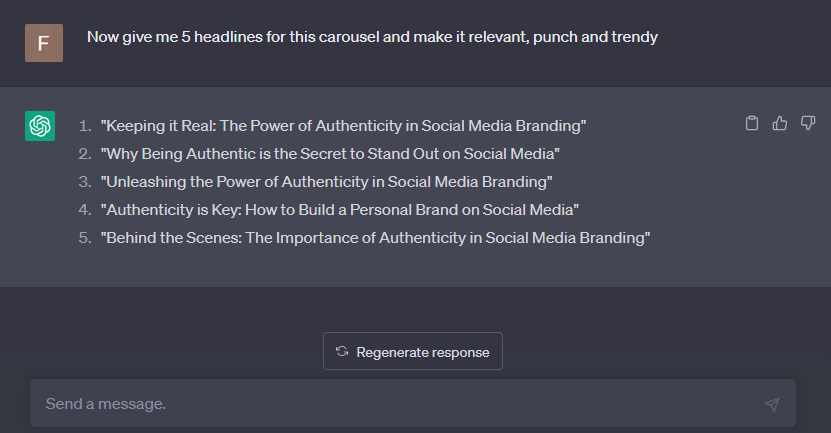Click the circular arrows regenerate icon
Image resolution: width=831 pixels, height=433 pixels.
click(x=342, y=351)
